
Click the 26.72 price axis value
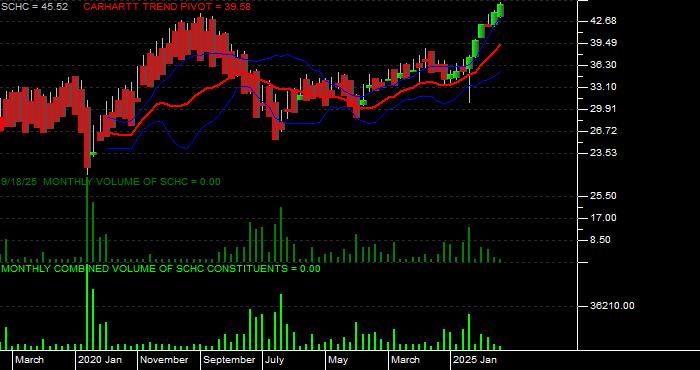pos(604,131)
